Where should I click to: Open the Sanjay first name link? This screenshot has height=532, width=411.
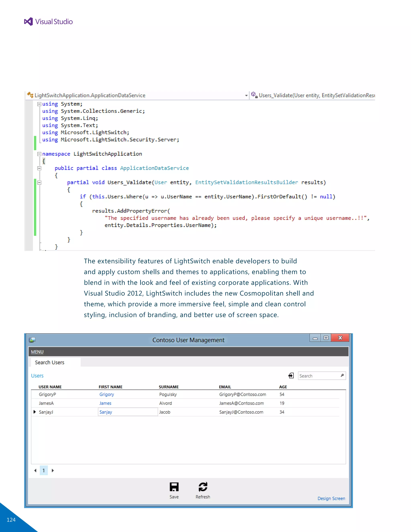pyautogui.click(x=106, y=412)
